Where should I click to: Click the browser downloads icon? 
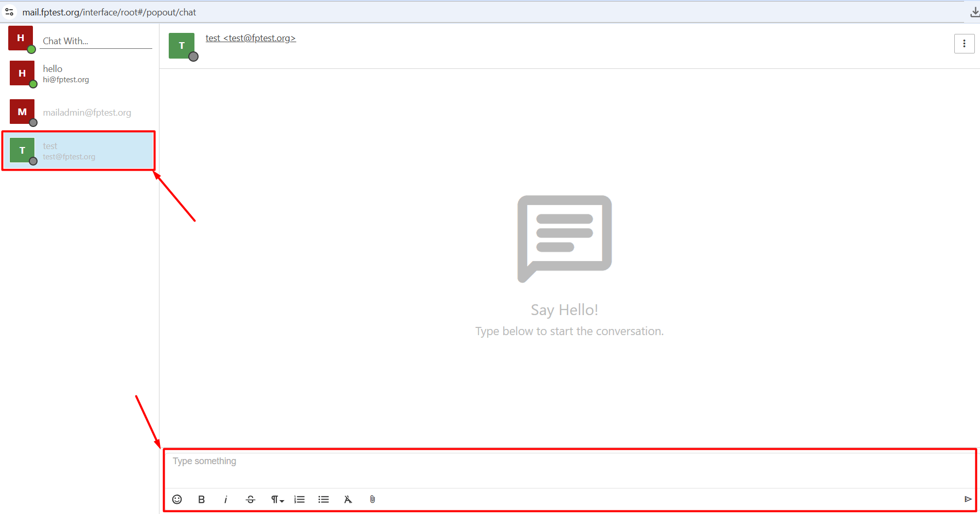[974, 12]
